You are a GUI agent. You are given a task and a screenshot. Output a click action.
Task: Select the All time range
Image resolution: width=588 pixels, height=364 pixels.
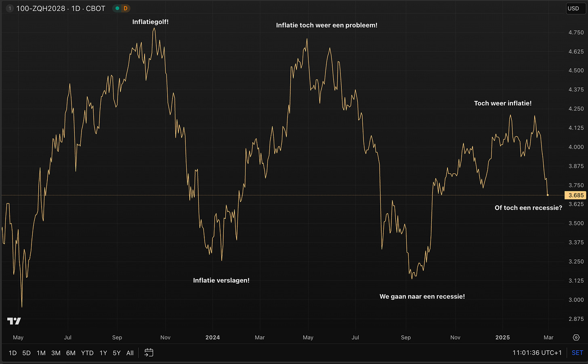[130, 353]
